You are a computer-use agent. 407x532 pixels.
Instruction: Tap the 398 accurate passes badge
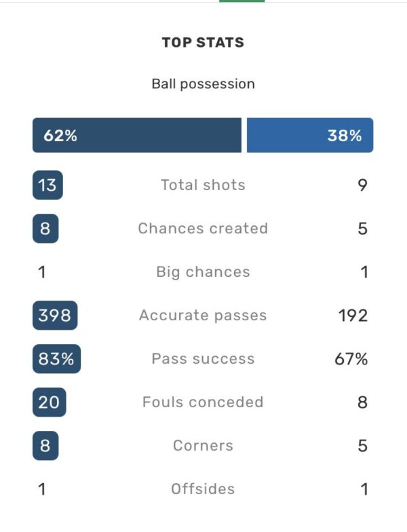[x=56, y=316]
